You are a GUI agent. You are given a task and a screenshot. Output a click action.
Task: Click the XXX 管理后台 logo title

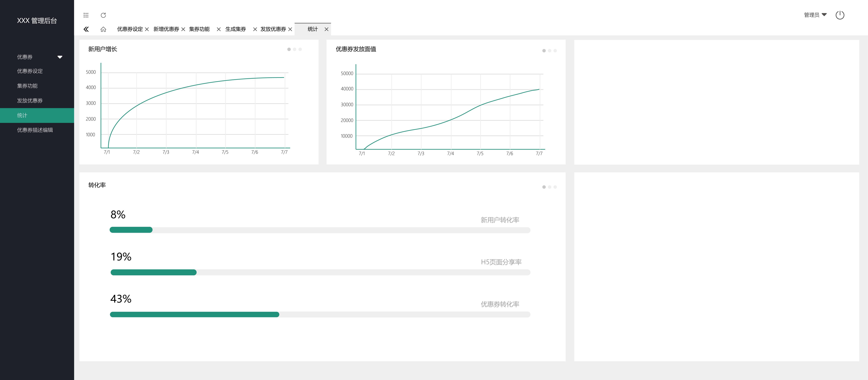(x=37, y=21)
